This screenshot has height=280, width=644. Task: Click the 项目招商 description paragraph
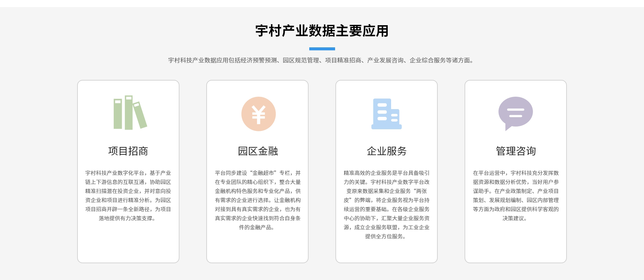128,195
